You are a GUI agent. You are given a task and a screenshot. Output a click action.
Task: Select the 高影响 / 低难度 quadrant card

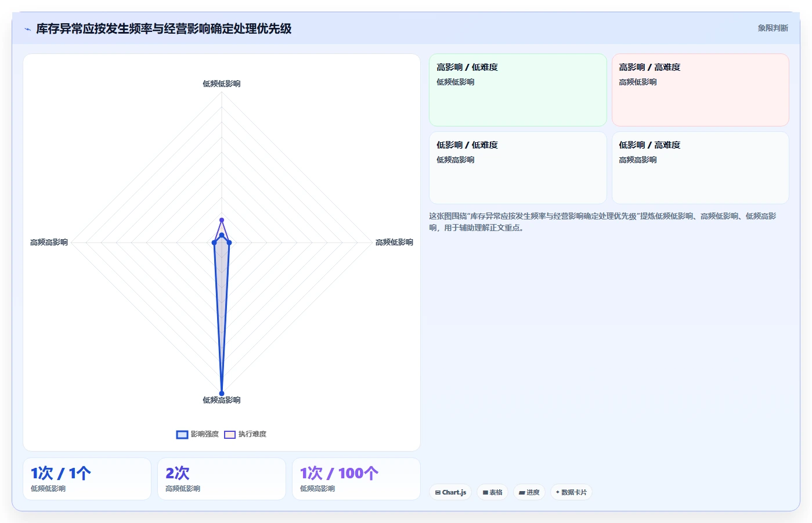click(518, 90)
